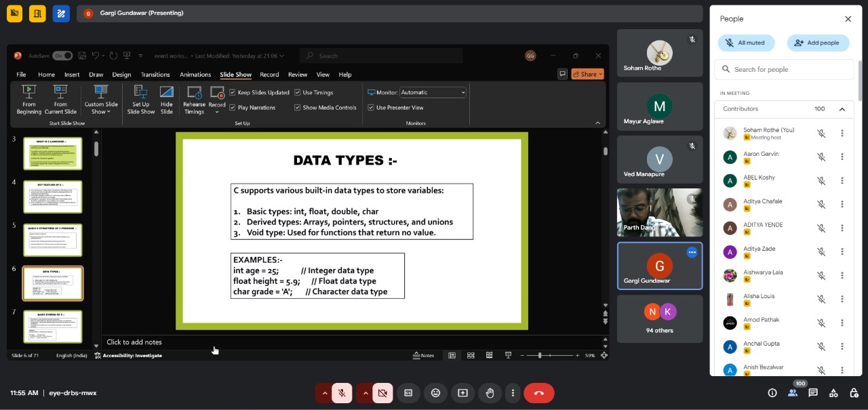The height and width of the screenshot is (410, 868).
Task: Expand audio settings arrow beside the microphone
Action: pyautogui.click(x=324, y=393)
